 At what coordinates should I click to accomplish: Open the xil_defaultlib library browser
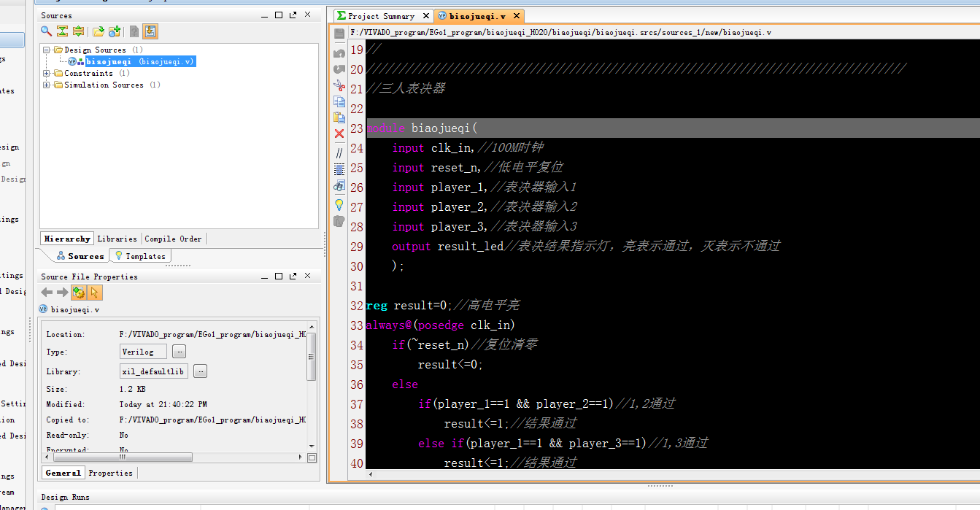point(199,371)
